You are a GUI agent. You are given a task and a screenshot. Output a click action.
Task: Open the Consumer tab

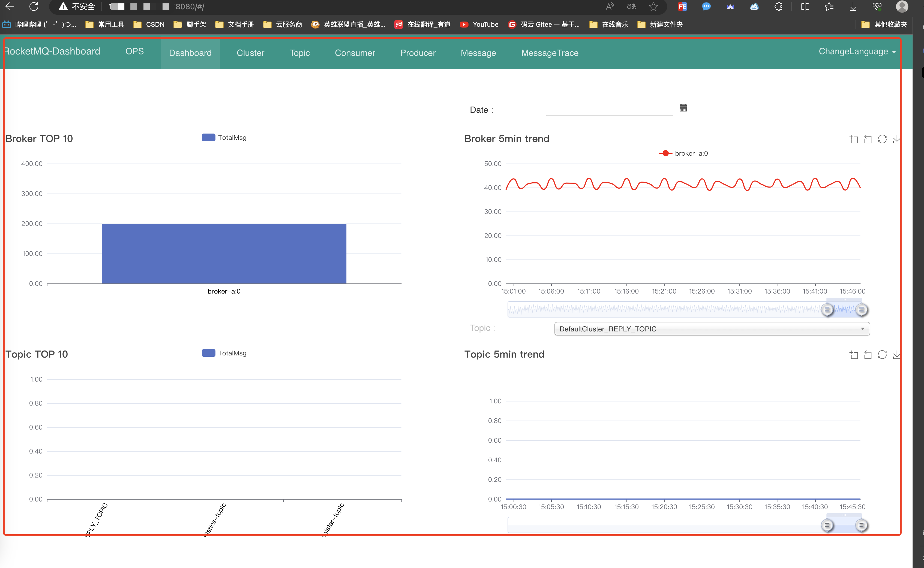(x=355, y=53)
